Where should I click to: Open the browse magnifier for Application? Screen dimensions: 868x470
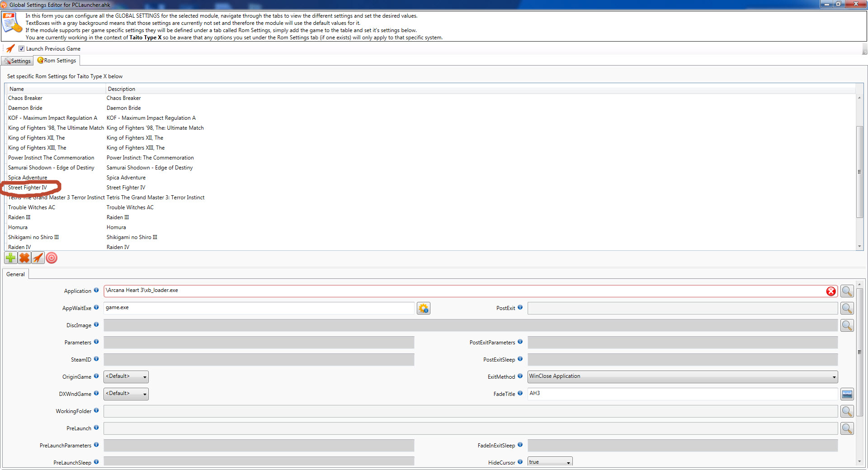[847, 291]
